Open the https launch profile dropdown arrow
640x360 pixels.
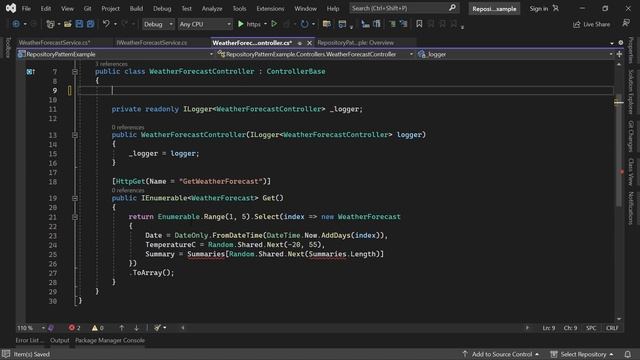[x=265, y=24]
